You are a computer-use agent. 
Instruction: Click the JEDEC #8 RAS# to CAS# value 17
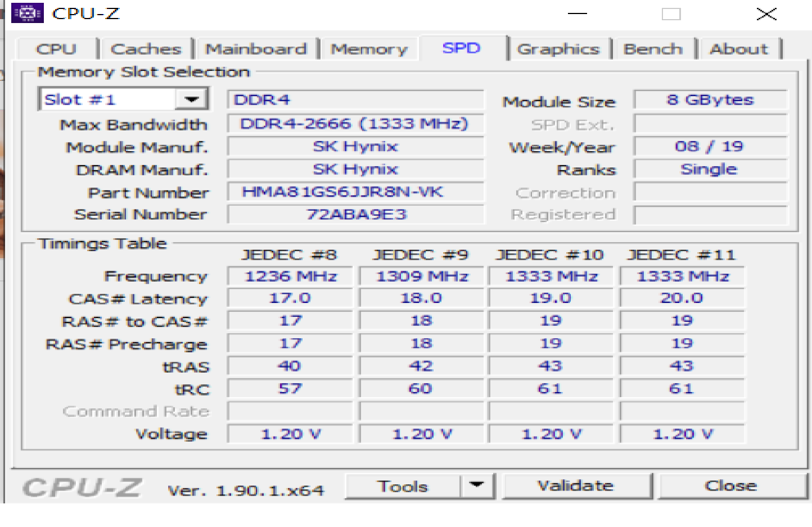point(290,321)
